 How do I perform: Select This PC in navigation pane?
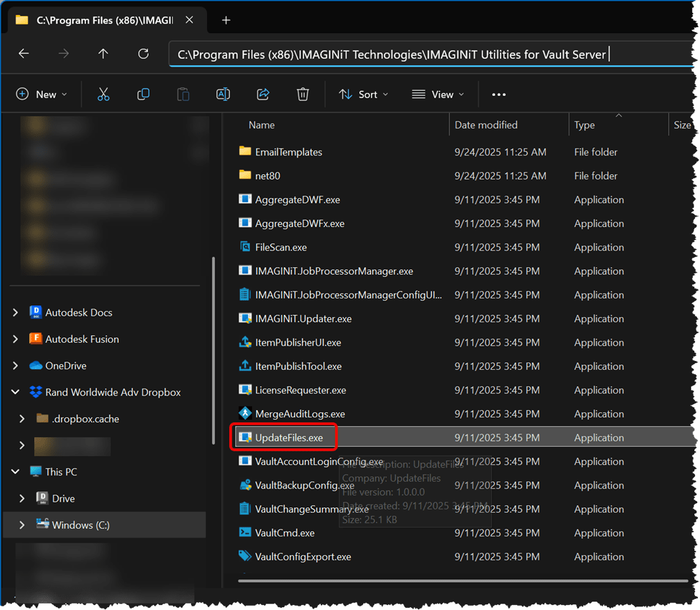61,472
